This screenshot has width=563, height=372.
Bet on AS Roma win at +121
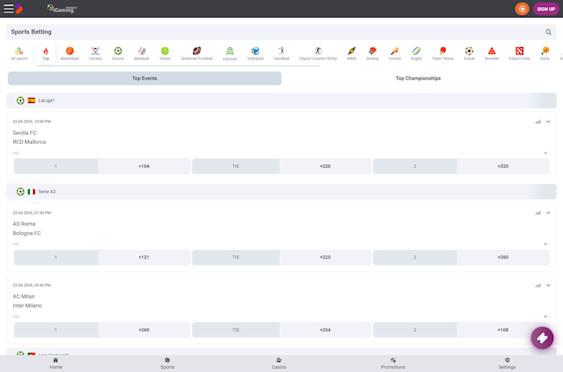click(x=102, y=257)
